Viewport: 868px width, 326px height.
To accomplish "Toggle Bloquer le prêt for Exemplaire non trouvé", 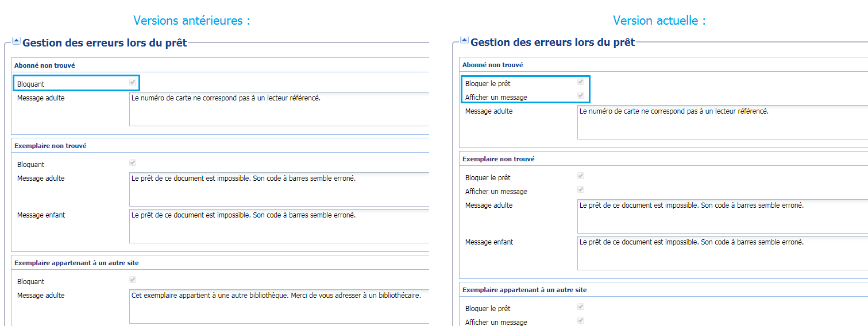I will pos(581,176).
